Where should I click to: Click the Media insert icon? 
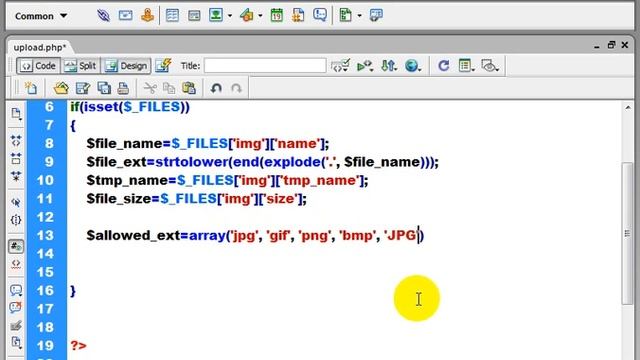(x=247, y=16)
